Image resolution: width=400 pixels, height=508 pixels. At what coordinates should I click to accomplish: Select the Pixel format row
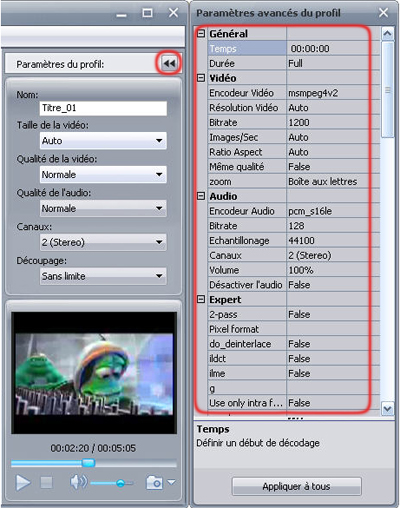coord(294,329)
